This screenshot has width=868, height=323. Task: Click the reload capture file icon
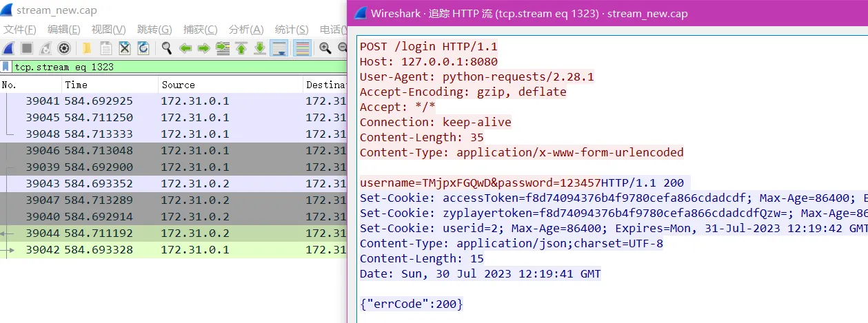click(143, 48)
